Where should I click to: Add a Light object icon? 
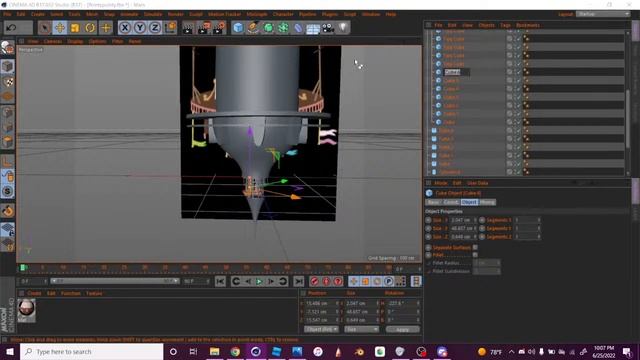(x=343, y=28)
